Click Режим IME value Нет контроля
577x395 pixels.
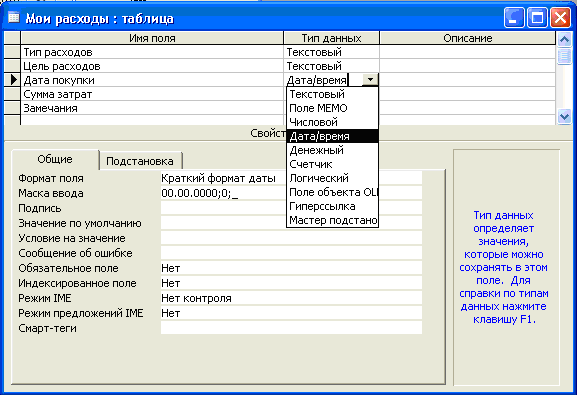click(x=291, y=298)
